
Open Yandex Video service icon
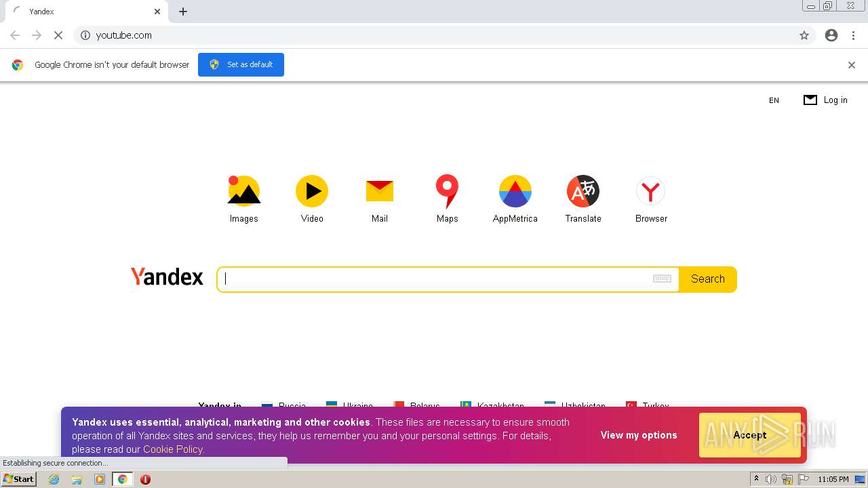click(x=312, y=191)
